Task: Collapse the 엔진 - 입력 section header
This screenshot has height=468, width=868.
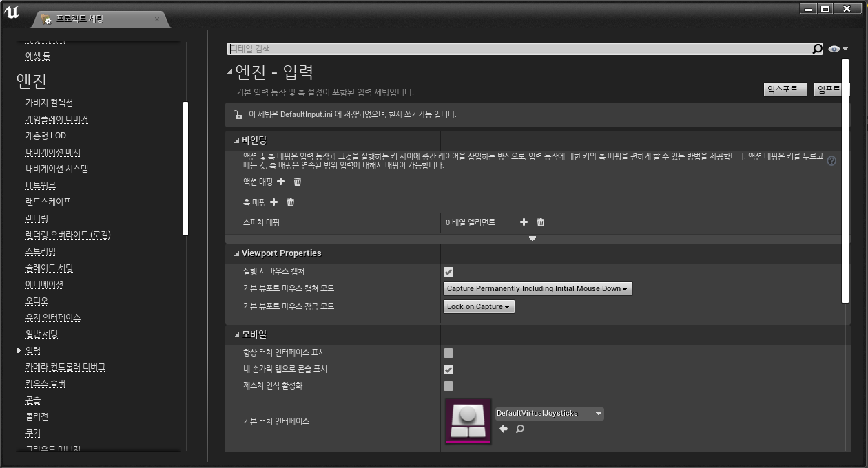Action: pyautogui.click(x=230, y=72)
